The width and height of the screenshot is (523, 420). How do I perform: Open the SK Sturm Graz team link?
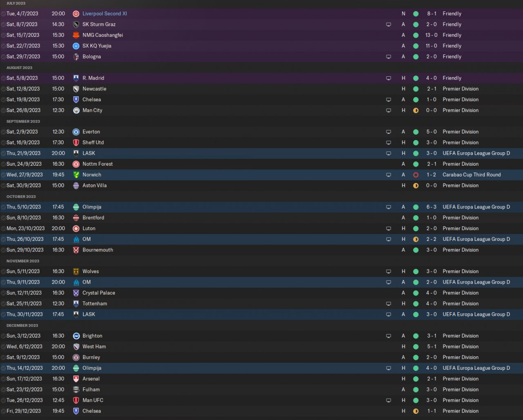(99, 24)
